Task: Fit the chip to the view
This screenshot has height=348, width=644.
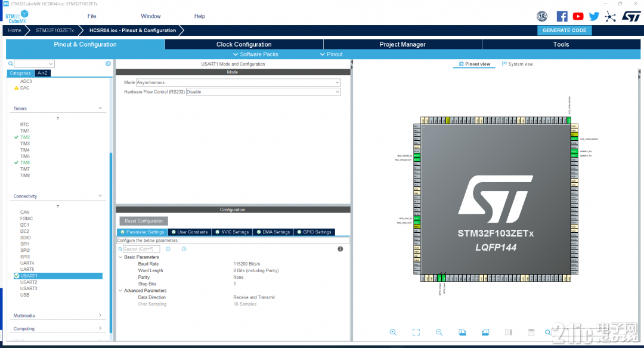Action: pos(416,332)
